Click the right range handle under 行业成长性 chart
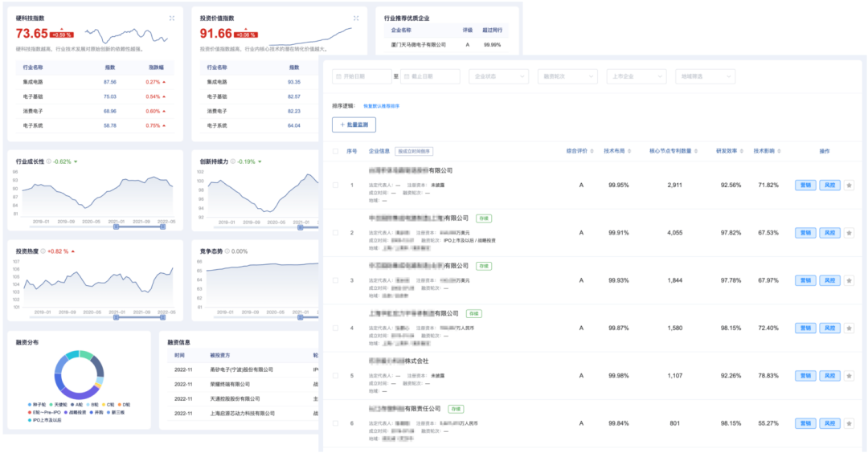 [163, 226]
